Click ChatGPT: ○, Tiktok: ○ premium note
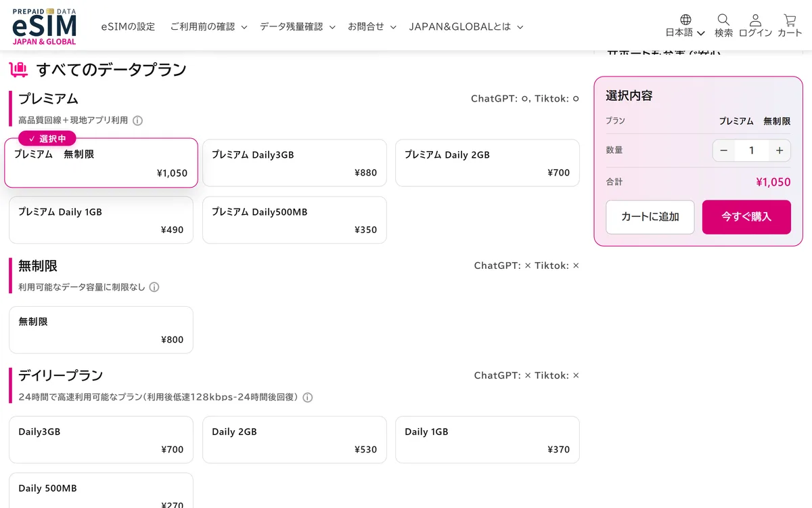Viewport: 812px width, 508px height. (x=525, y=99)
